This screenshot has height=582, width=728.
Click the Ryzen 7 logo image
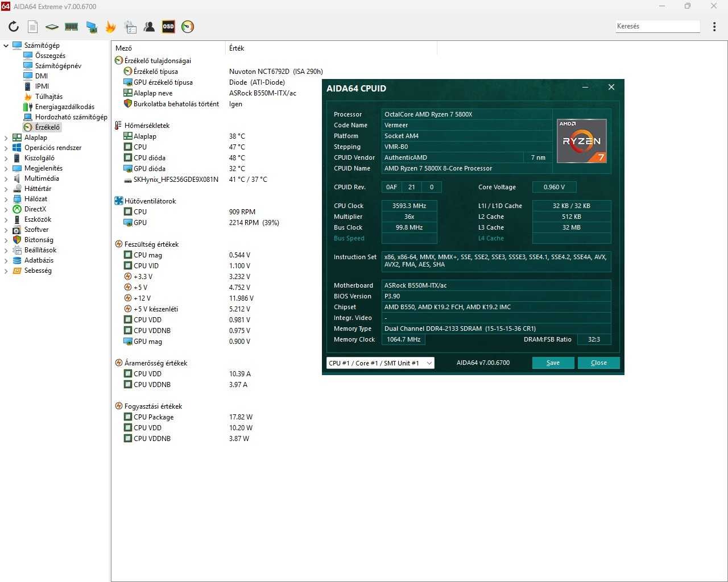(x=582, y=141)
